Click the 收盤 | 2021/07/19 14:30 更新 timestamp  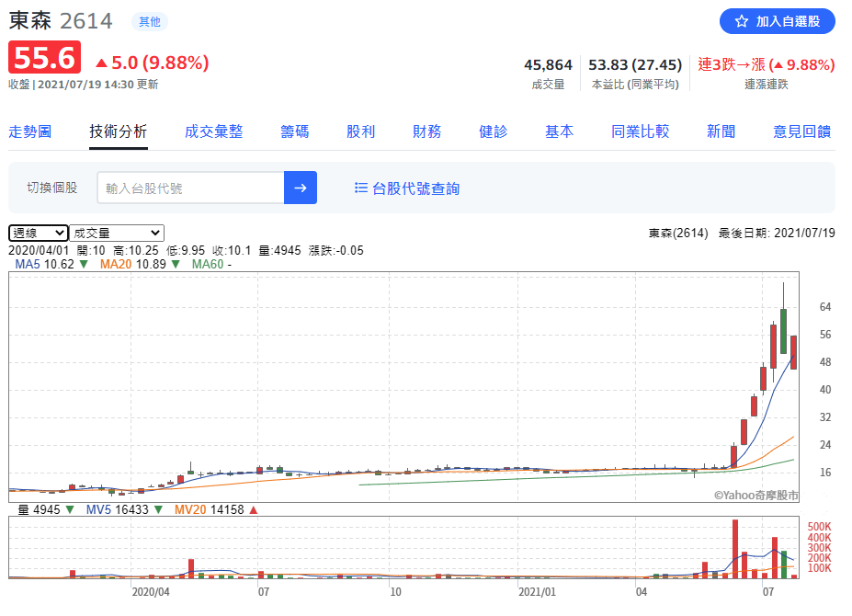[83, 85]
